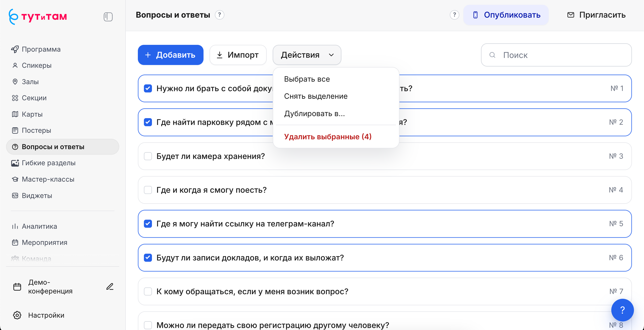The image size is (644, 330).
Task: Navigate to Секции
Action: click(x=62, y=98)
